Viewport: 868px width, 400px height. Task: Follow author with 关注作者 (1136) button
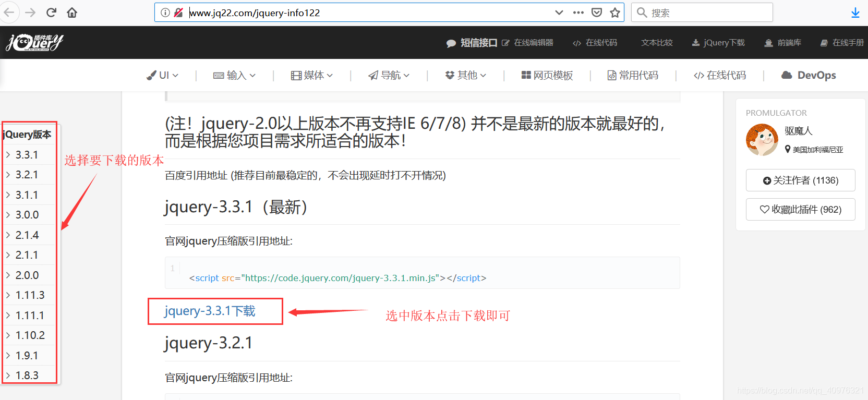[801, 180]
